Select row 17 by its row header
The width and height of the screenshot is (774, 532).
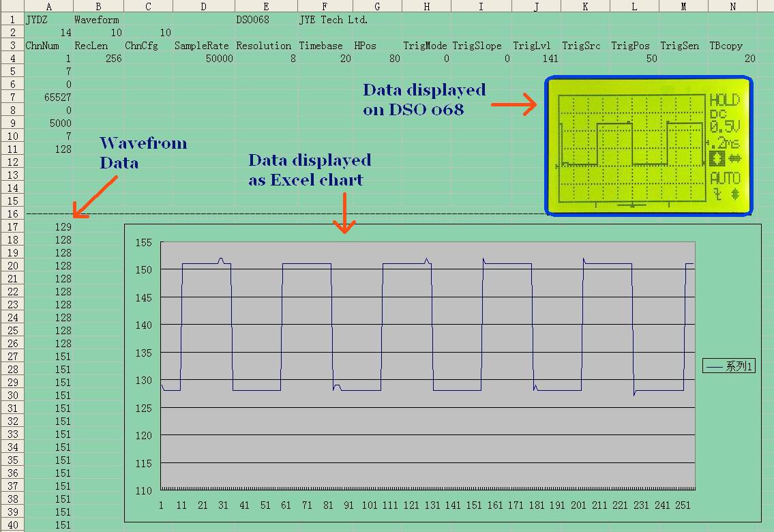[x=12, y=226]
